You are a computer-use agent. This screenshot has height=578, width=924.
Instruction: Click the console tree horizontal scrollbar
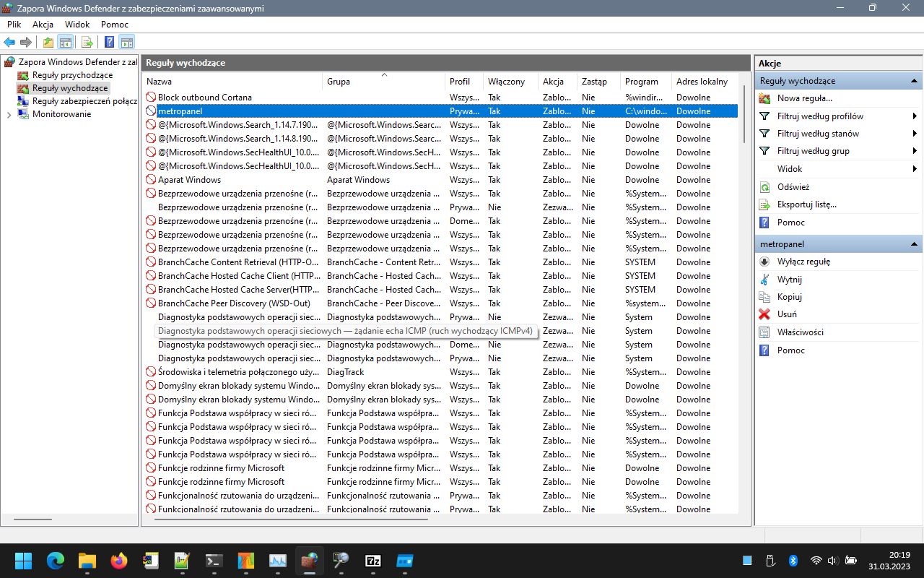click(33, 519)
